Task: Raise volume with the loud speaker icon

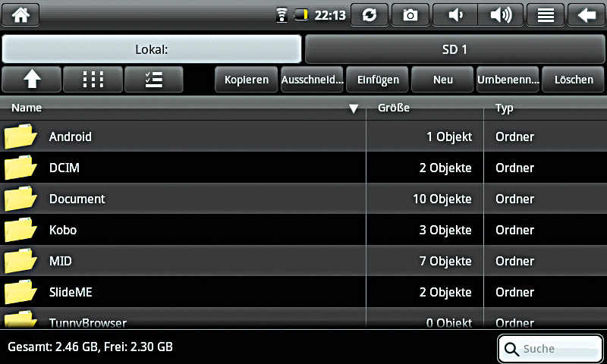Action: 501,14
